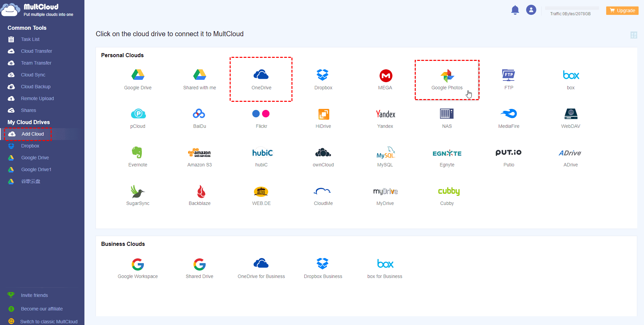Switch to classic MultCloud

49,322
